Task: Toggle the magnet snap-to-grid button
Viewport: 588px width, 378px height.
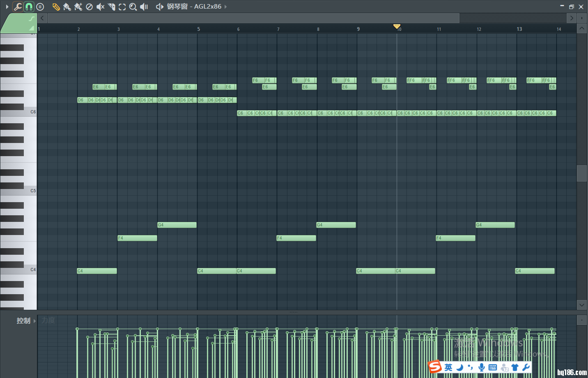Action: pyautogui.click(x=29, y=7)
